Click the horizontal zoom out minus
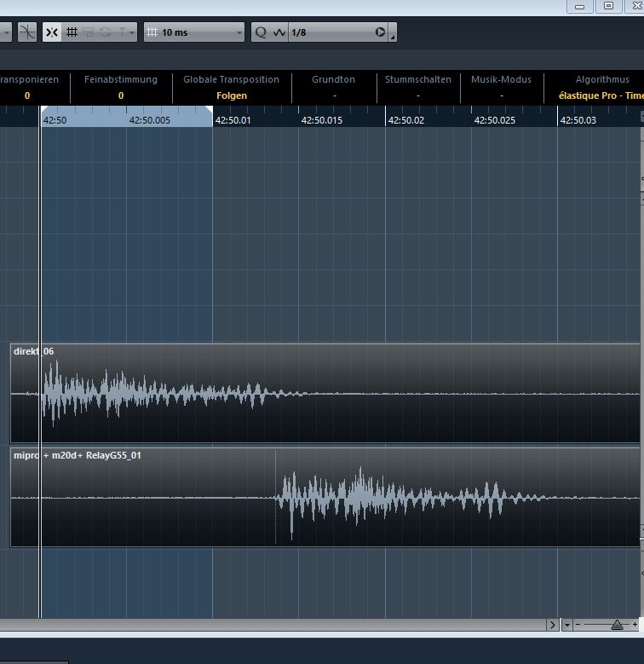The height and width of the screenshot is (664, 644). (x=578, y=624)
